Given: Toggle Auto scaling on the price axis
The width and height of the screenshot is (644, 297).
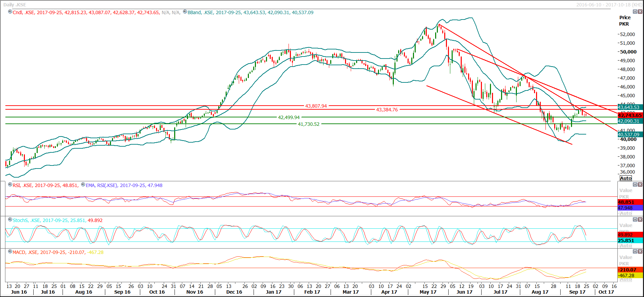Looking at the screenshot, I should [626, 178].
